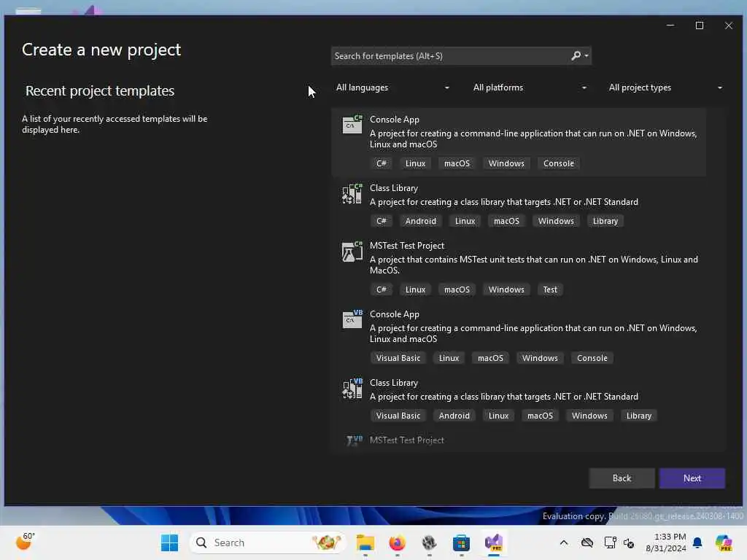Open Microsoft Store from the taskbar
The image size is (747, 560).
pos(461,542)
